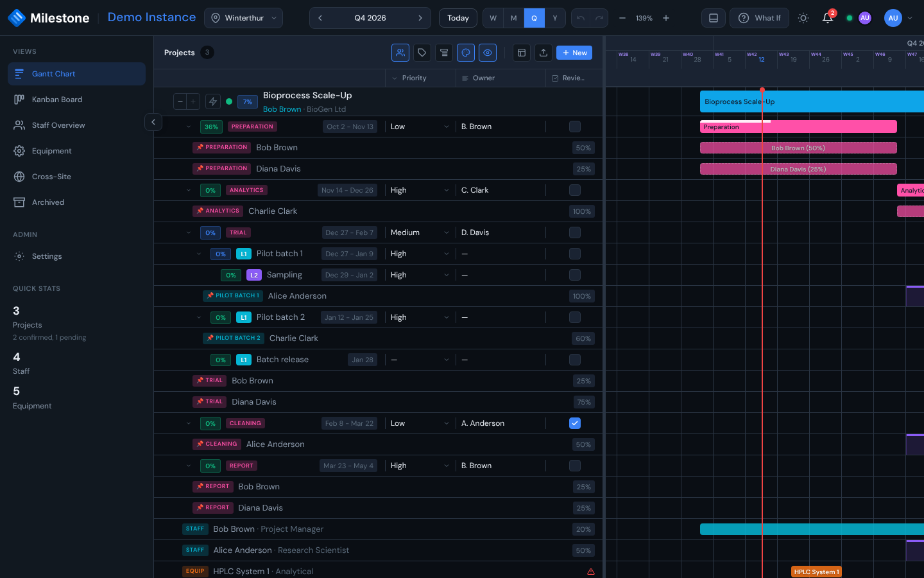Switch to month view M

click(x=514, y=18)
